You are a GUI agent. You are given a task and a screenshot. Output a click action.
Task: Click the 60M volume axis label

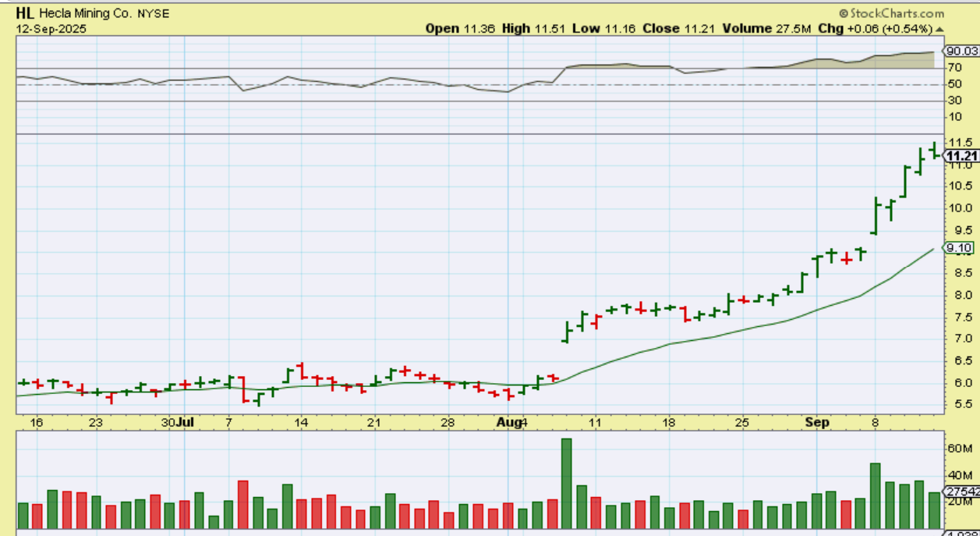tap(958, 449)
